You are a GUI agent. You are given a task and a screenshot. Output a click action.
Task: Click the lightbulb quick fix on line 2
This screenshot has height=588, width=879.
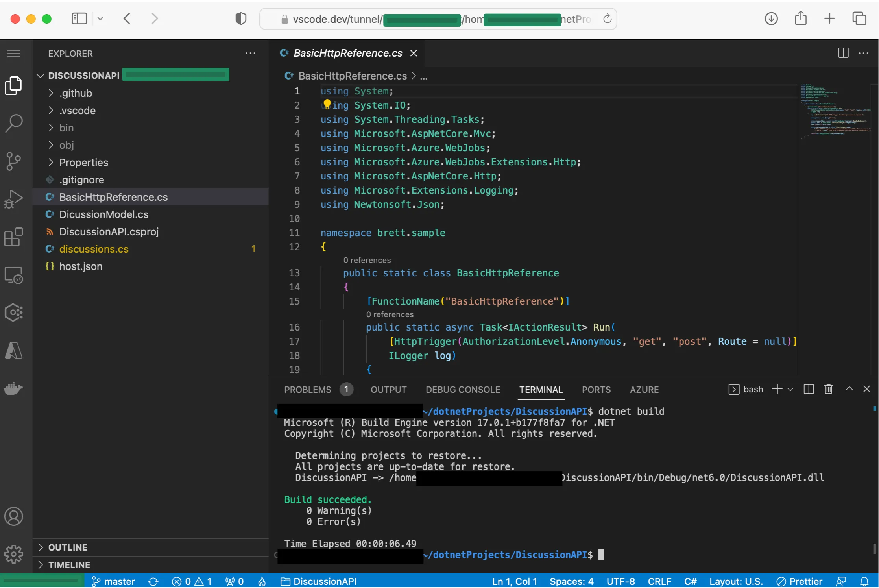[327, 104]
